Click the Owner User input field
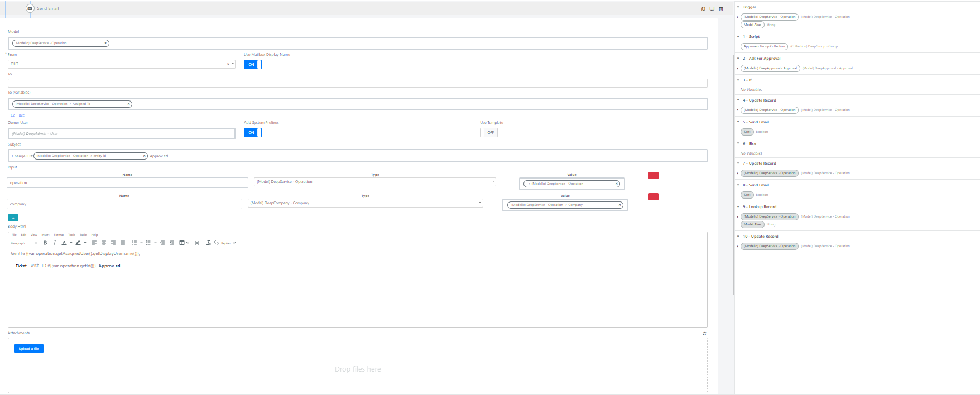Viewport: 980px width, 395px height. click(x=121, y=134)
